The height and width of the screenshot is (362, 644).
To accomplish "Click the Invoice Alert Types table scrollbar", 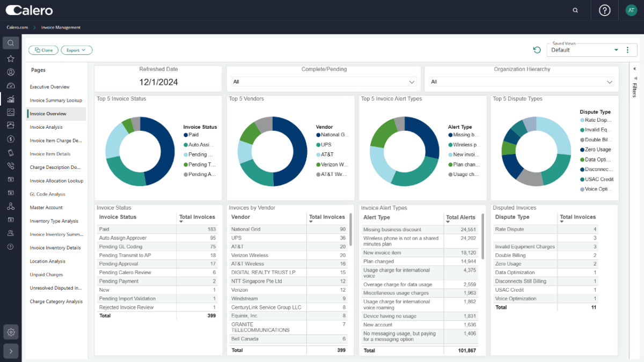I will coord(482,236).
